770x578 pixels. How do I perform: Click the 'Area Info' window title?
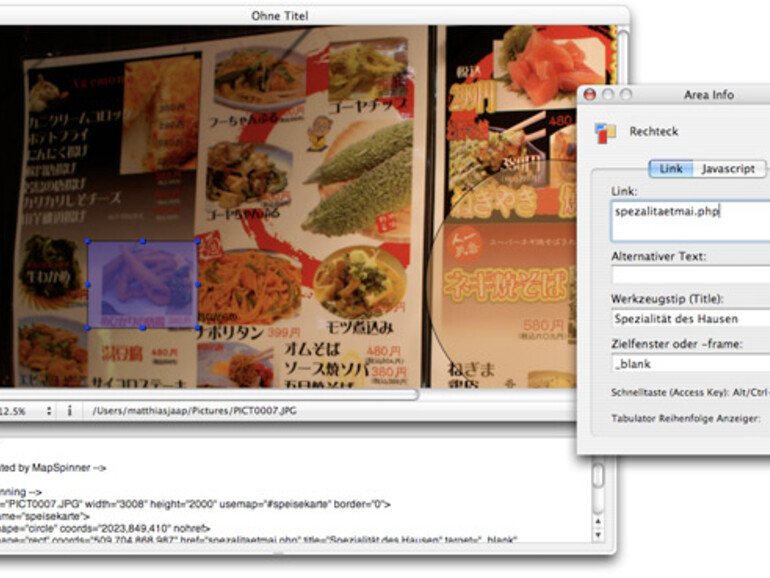pyautogui.click(x=709, y=95)
